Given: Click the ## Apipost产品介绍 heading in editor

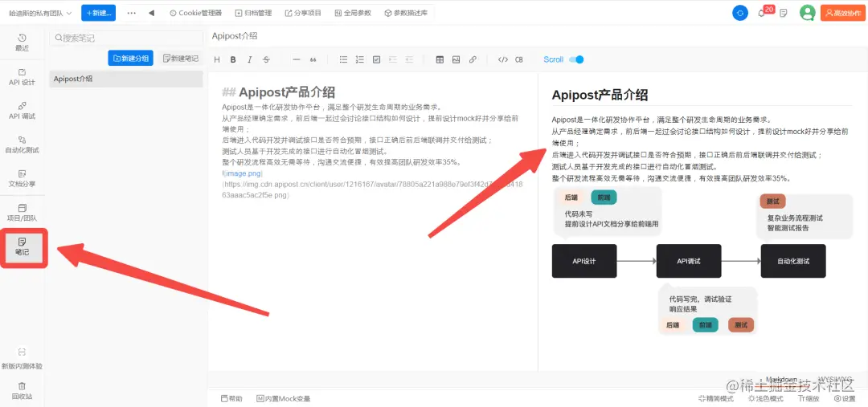Looking at the screenshot, I should (278, 92).
